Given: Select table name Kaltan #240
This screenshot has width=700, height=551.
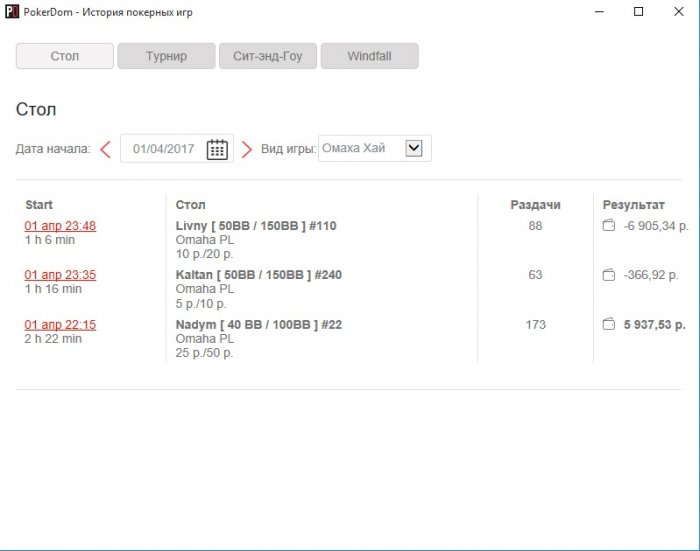Looking at the screenshot, I should (x=258, y=275).
